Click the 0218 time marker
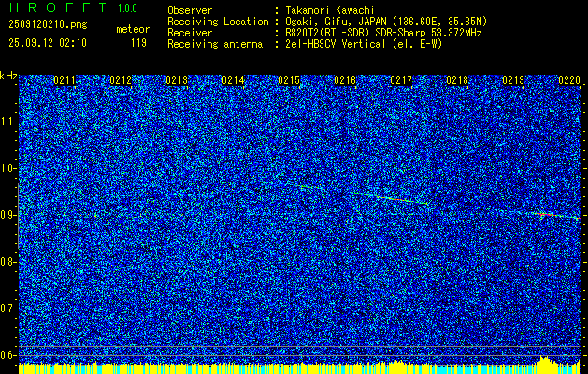The width and height of the screenshot is (588, 374). 457,80
